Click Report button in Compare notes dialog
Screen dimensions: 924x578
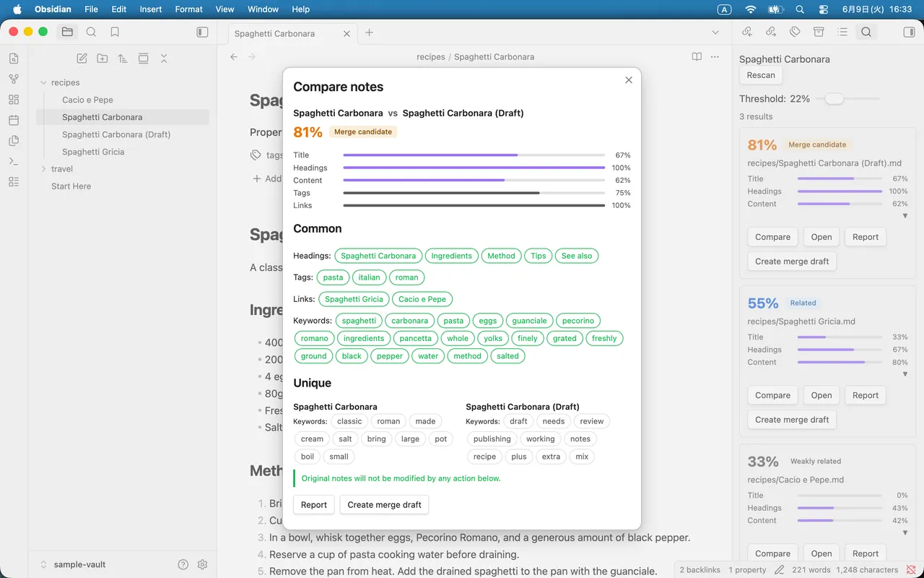click(x=314, y=505)
